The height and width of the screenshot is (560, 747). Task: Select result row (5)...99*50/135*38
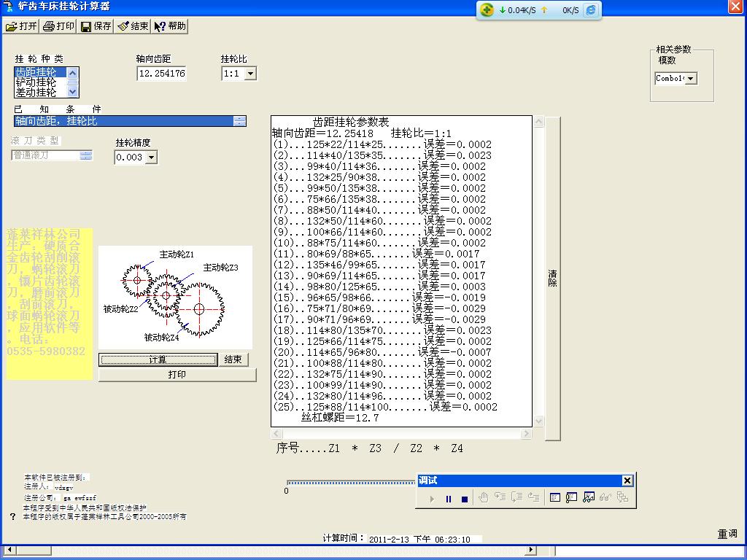point(379,188)
